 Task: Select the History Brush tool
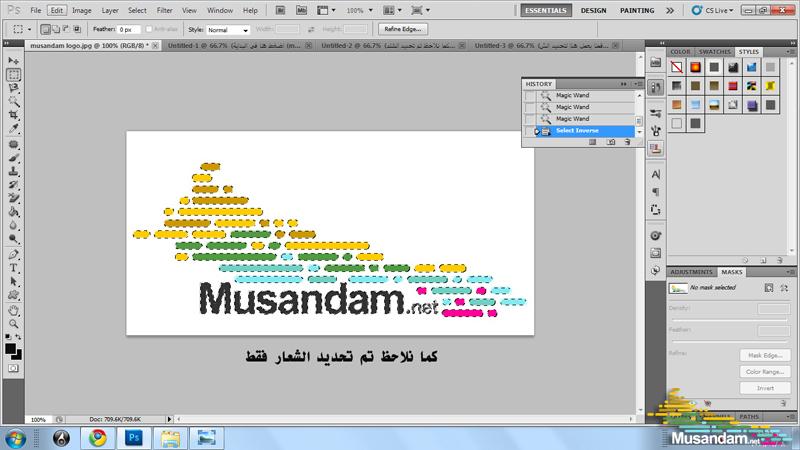pyautogui.click(x=13, y=185)
